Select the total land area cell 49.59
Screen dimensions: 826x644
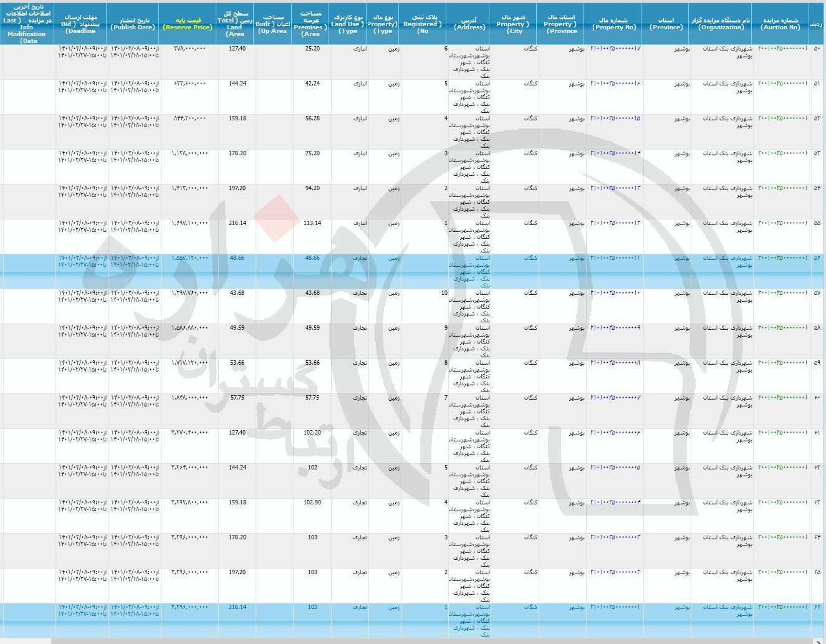click(237, 328)
